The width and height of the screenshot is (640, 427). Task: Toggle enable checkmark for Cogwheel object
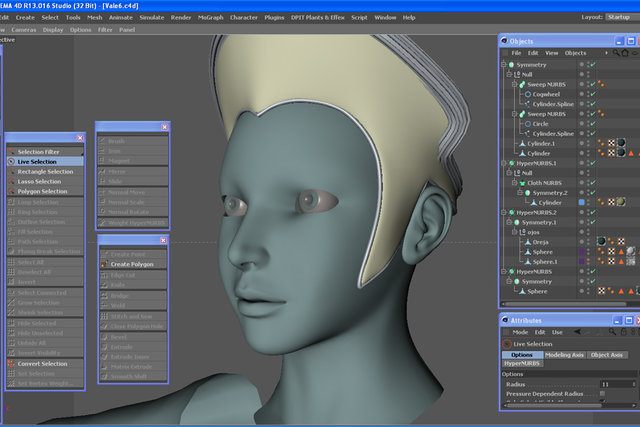click(593, 94)
